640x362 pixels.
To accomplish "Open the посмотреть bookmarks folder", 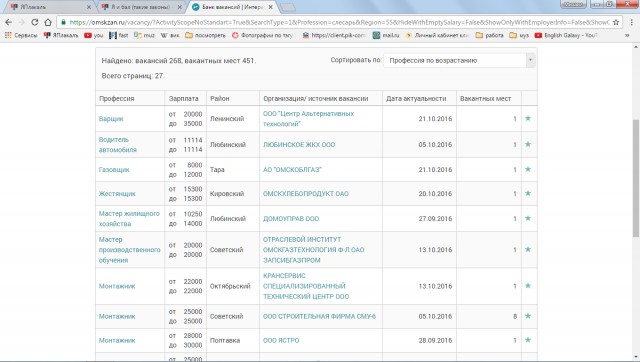I will [x=205, y=36].
